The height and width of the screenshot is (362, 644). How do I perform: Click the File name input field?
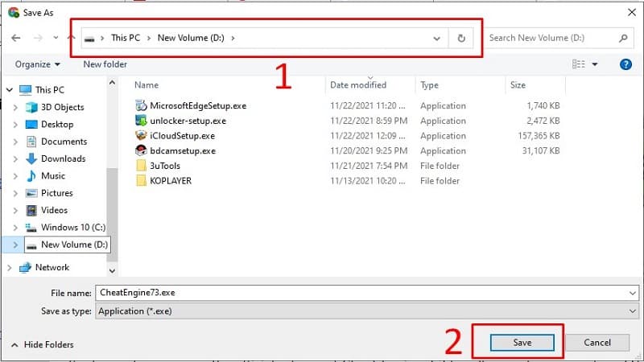(x=362, y=294)
